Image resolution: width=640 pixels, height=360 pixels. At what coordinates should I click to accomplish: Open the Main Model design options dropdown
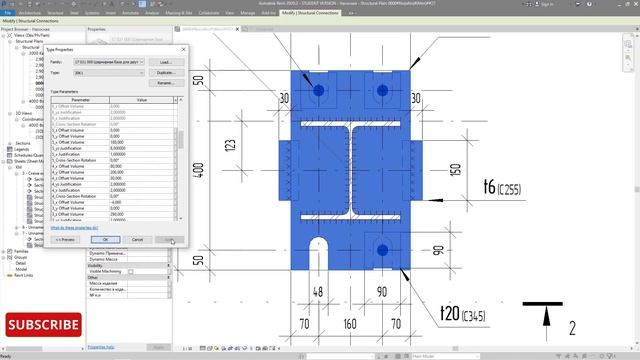[x=446, y=356]
